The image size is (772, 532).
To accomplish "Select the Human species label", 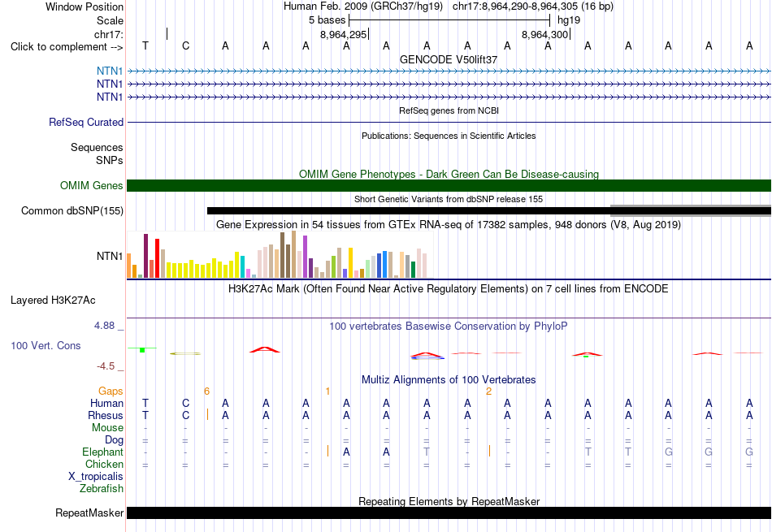I will [106, 403].
